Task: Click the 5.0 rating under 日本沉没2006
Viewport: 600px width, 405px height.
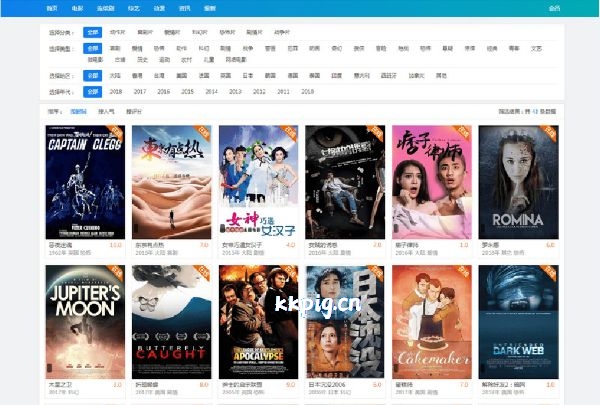Action: 377,384
